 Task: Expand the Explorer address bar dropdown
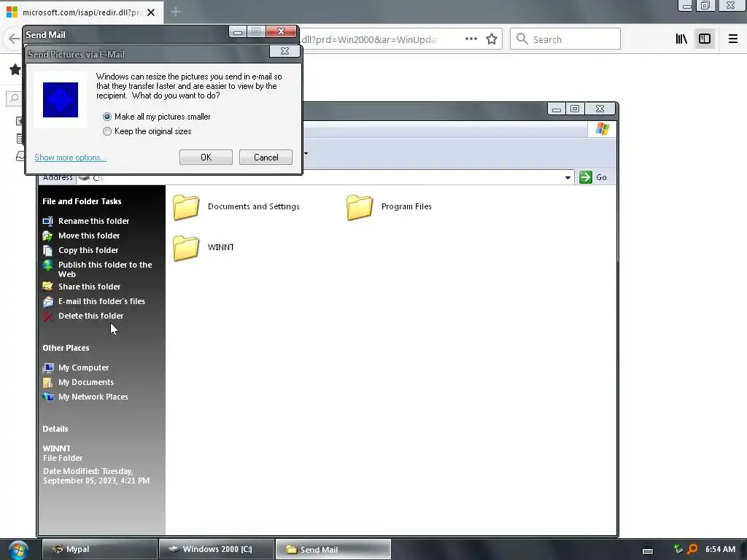[x=568, y=178]
